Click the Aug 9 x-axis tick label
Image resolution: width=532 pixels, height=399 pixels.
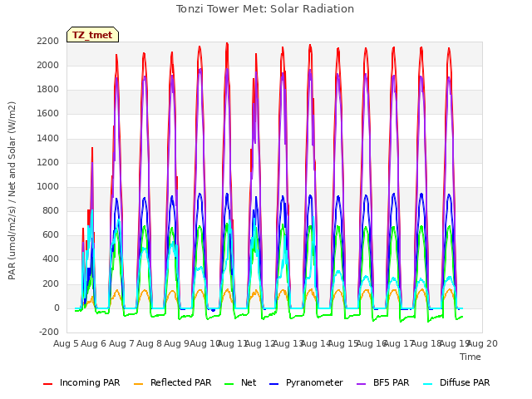point(176,343)
